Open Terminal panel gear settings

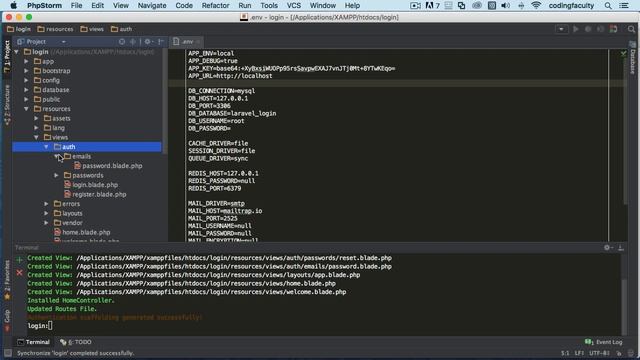608,247
